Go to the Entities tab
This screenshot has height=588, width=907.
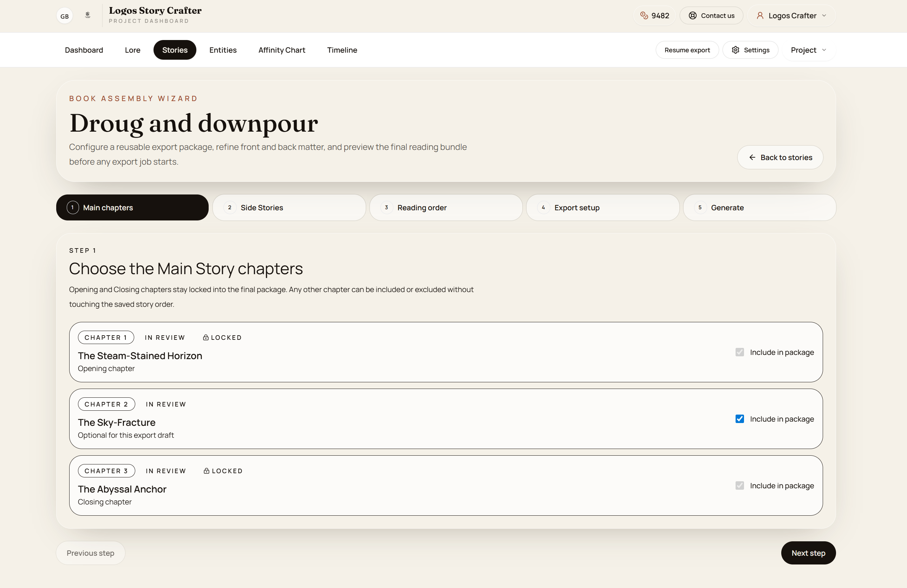(223, 50)
